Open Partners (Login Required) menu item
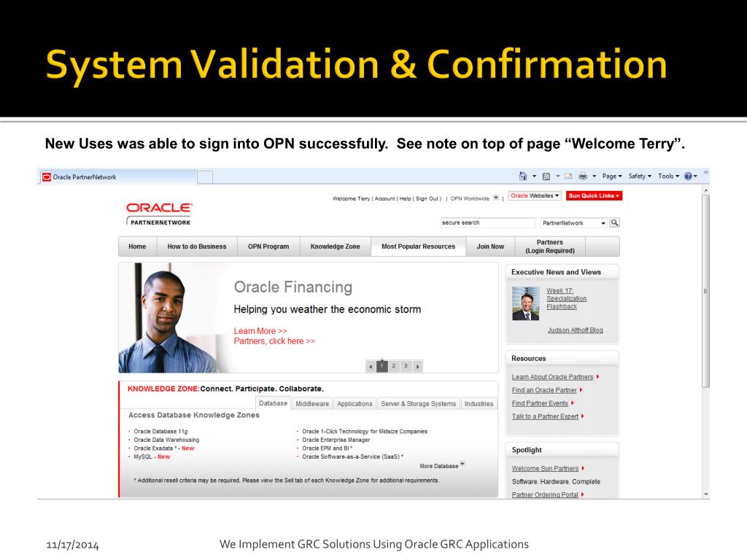The width and height of the screenshot is (747, 560). tap(550, 246)
